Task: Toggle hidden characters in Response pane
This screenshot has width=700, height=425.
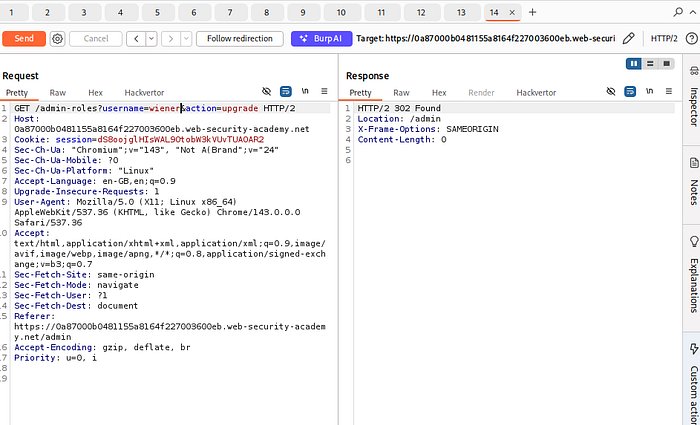Action: pos(611,92)
